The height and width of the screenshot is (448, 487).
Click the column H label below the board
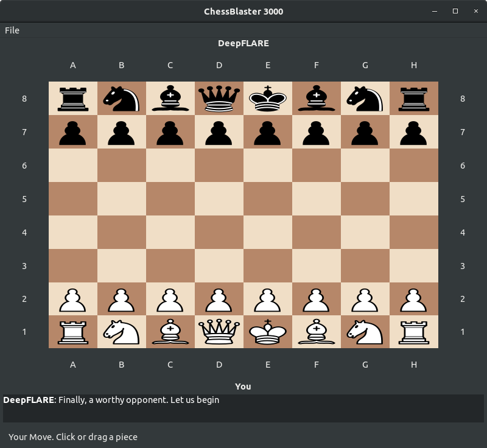[x=414, y=364]
